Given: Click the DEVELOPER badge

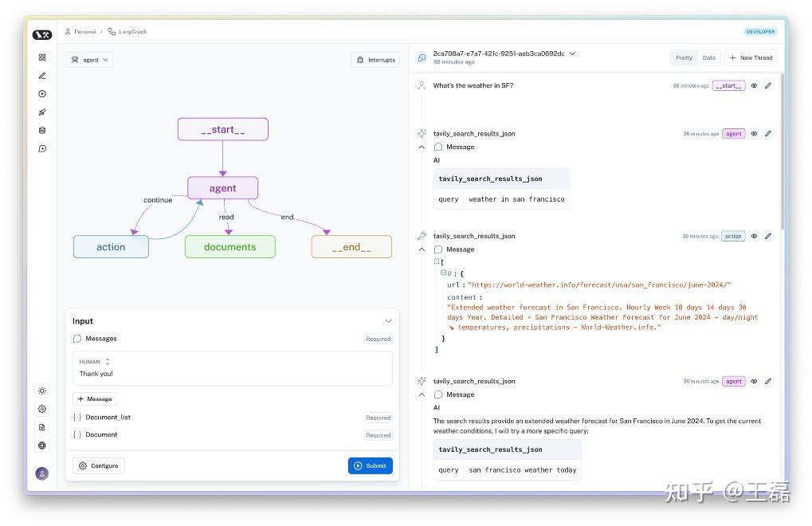Looking at the screenshot, I should [760, 32].
